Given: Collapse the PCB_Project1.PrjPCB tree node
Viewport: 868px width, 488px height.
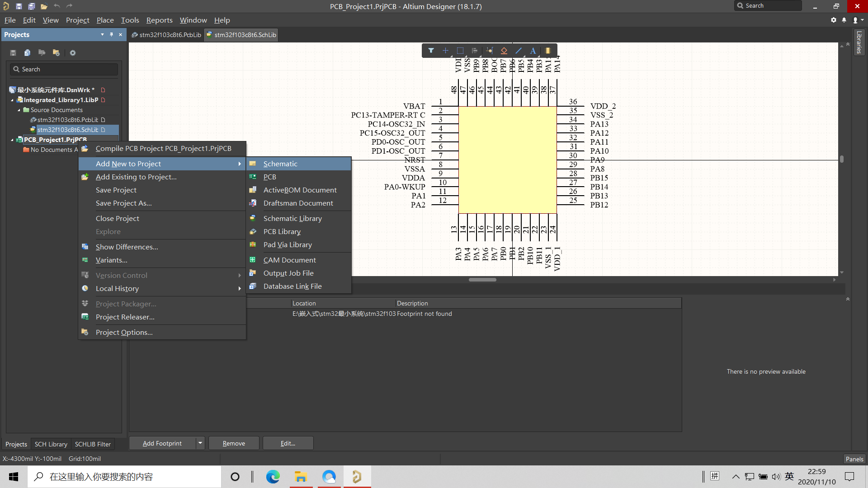Looking at the screenshot, I should [12, 140].
